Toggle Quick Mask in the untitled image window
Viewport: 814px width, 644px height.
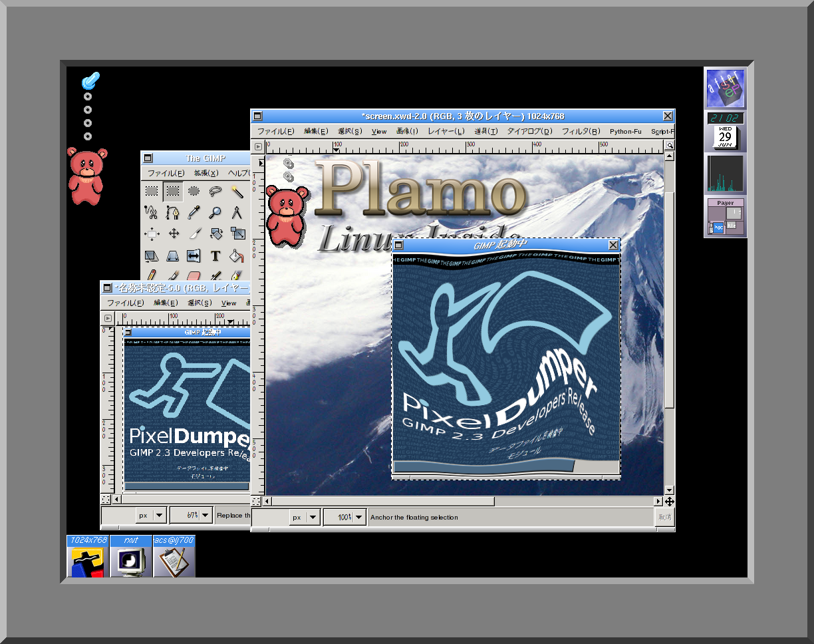tap(106, 499)
